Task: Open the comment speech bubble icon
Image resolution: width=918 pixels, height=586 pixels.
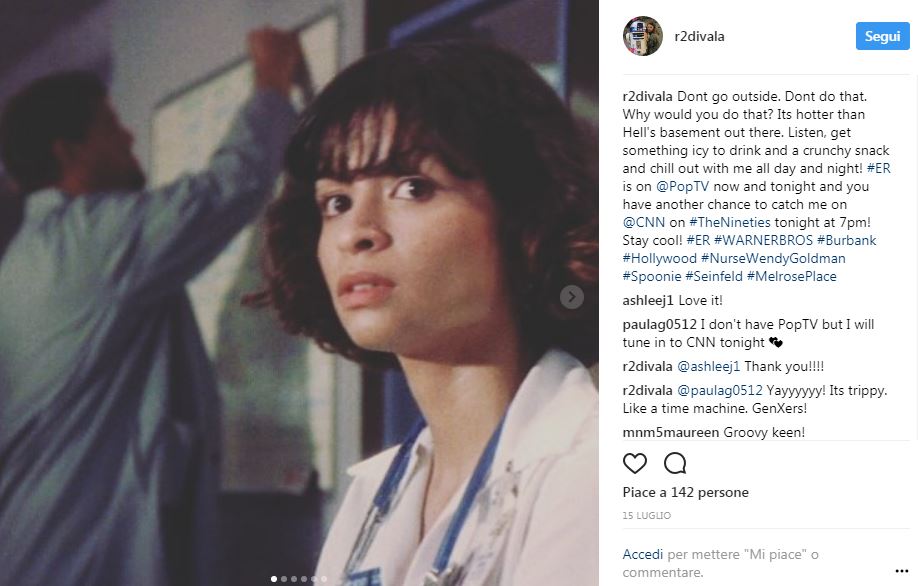Action: pyautogui.click(x=675, y=463)
